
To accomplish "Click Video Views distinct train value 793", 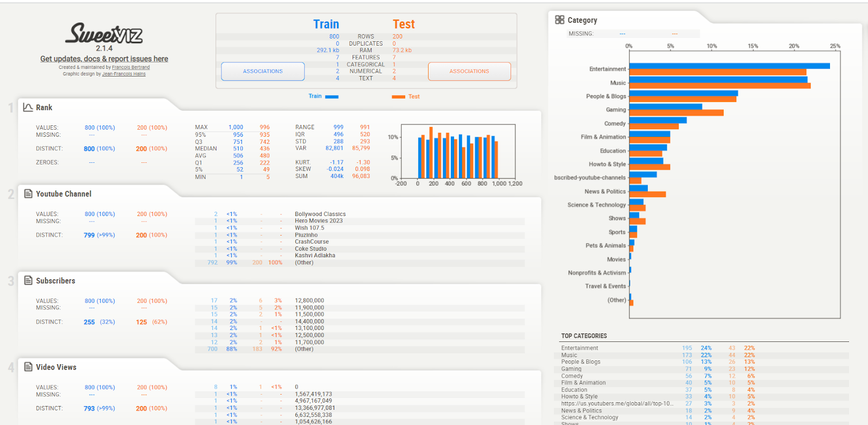I will point(89,409).
